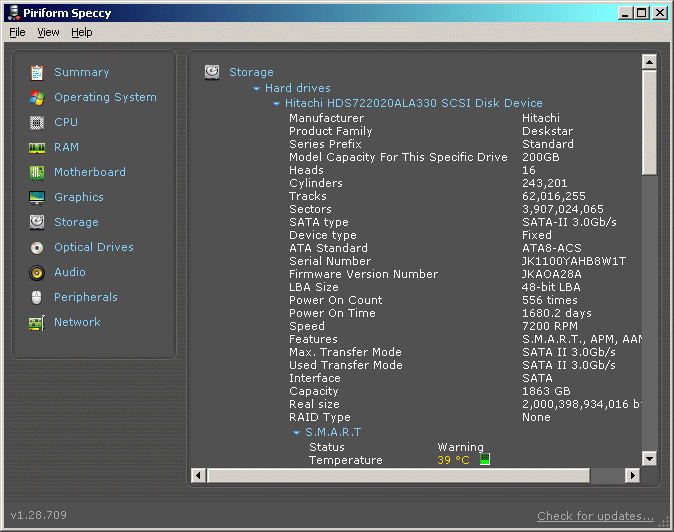674x532 pixels.
Task: Click the Tracks 62,016,255 value
Action: pos(554,196)
